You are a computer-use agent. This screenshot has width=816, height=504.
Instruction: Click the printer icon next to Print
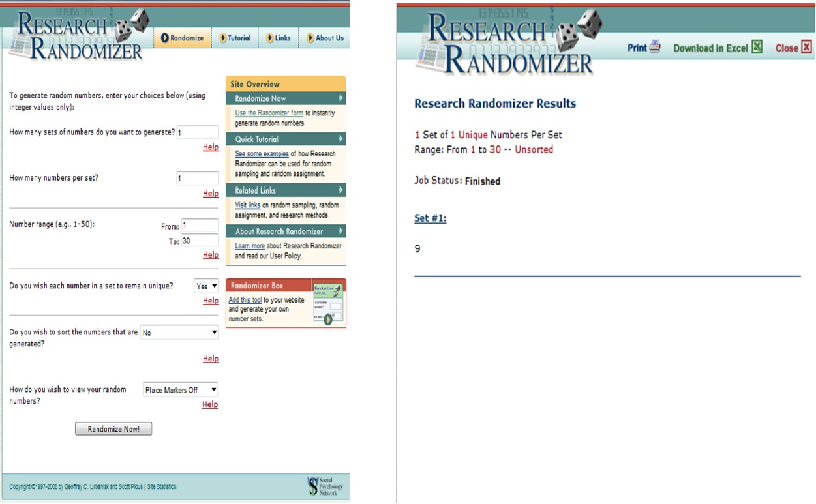pos(655,47)
